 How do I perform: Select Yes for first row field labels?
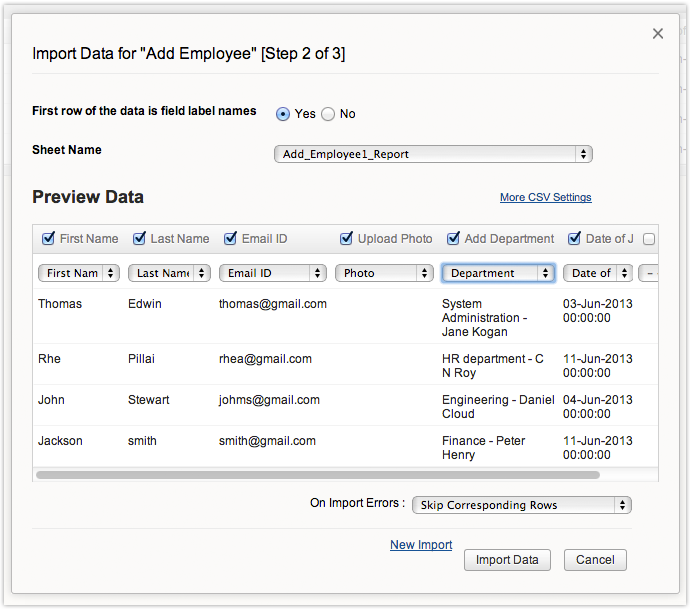(x=283, y=114)
